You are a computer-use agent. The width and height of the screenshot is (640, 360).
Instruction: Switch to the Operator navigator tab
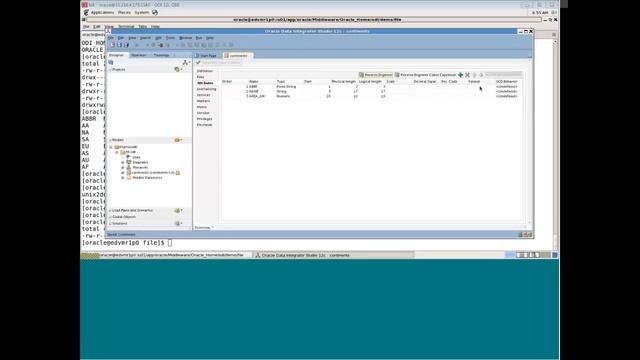(139, 55)
